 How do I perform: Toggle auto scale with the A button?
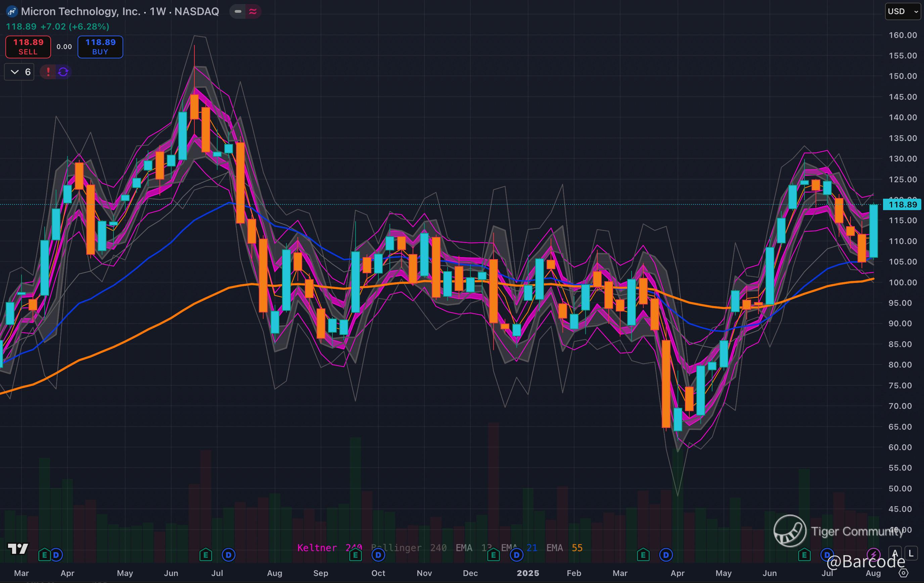pos(895,553)
